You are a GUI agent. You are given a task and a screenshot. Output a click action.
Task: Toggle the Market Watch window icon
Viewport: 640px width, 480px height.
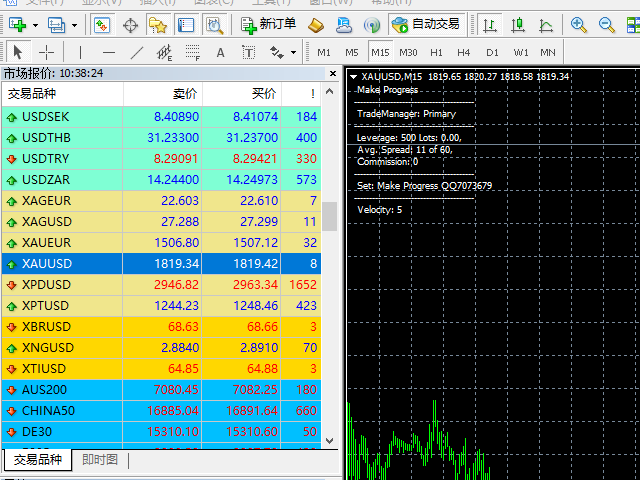(102, 25)
